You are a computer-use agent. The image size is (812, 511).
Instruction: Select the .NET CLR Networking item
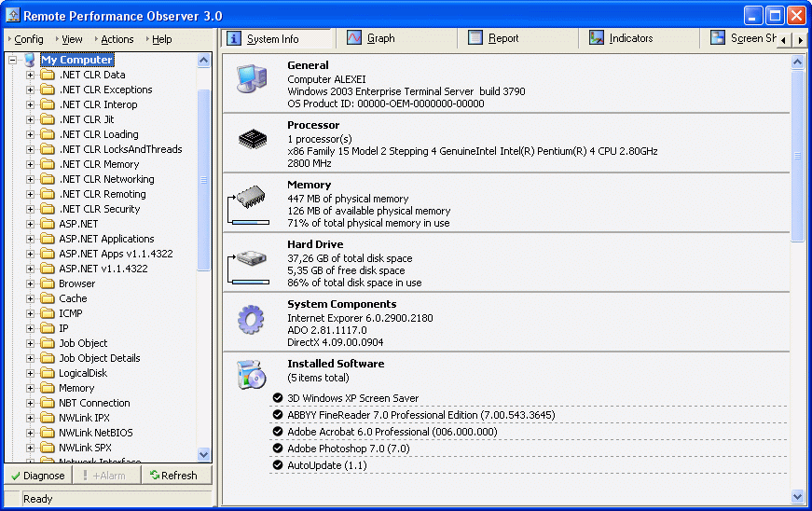point(106,180)
